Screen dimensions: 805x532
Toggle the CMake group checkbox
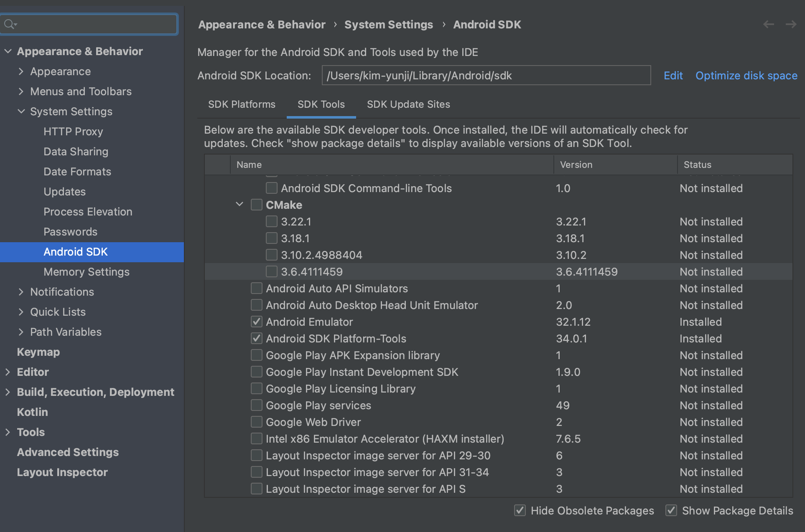click(x=257, y=205)
